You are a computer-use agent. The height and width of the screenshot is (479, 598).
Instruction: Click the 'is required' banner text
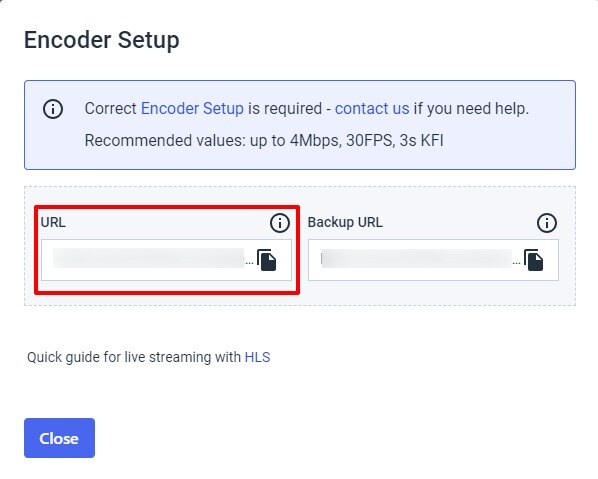click(285, 109)
